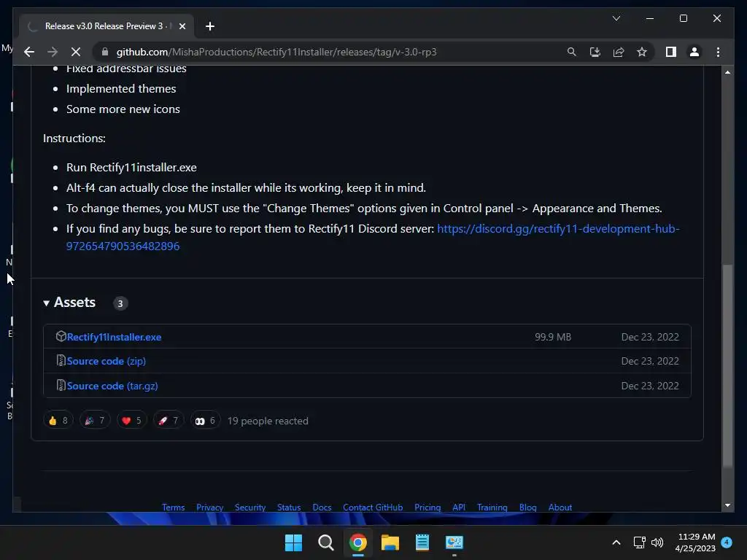Download Rectify11Installer.exe
Image resolution: width=747 pixels, height=560 pixels.
114,337
